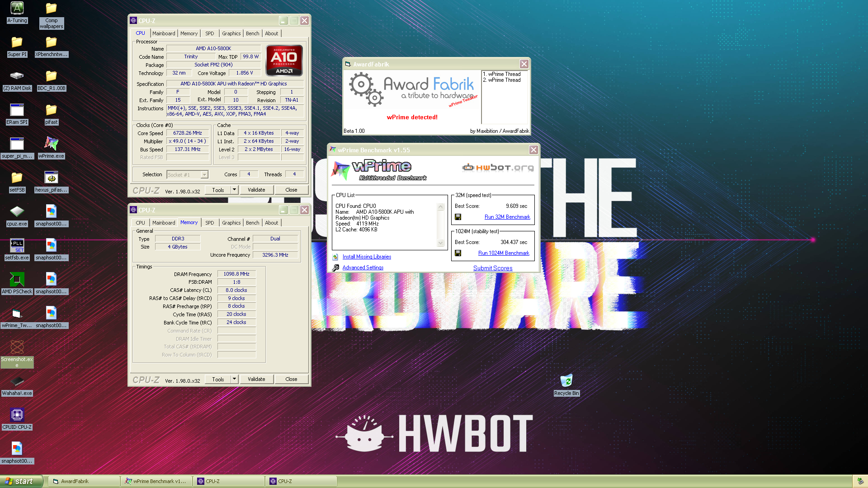The height and width of the screenshot is (488, 868).
Task: Click Close button in upper CPU-Z window
Action: pos(291,190)
